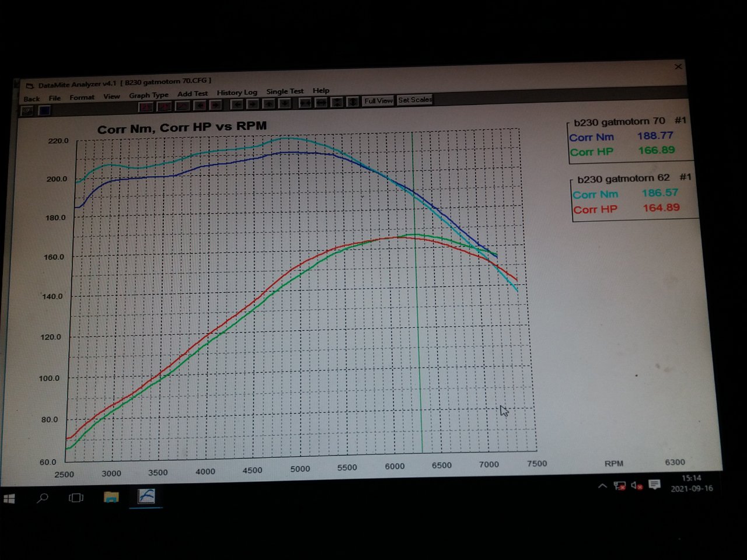Click the 186.57 torque value
The height and width of the screenshot is (560, 747).
(x=659, y=192)
